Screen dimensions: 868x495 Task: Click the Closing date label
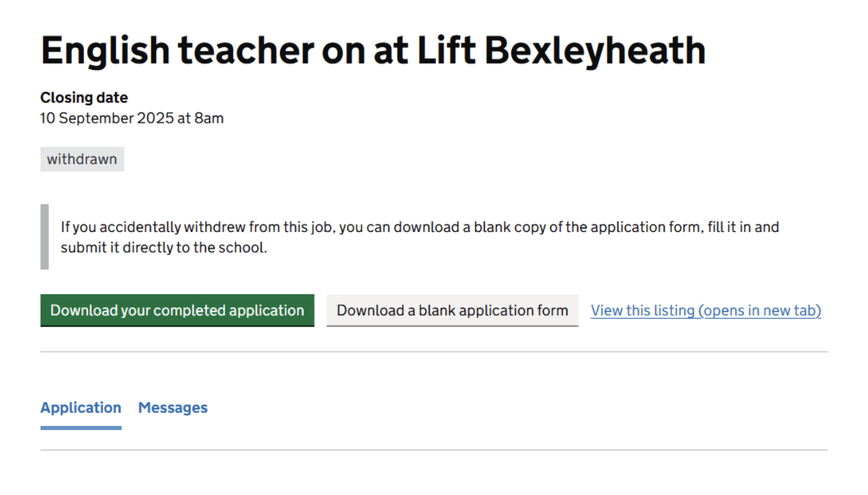(x=84, y=98)
